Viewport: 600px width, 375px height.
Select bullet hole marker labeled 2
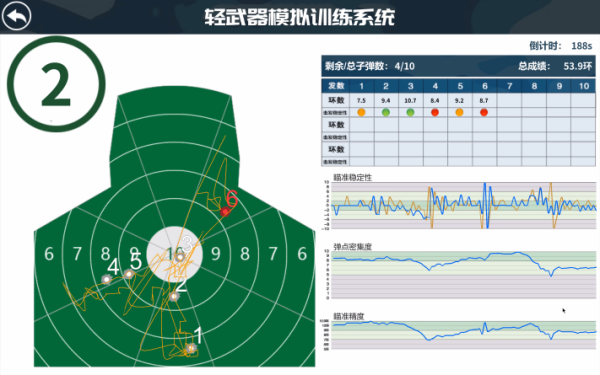click(174, 296)
